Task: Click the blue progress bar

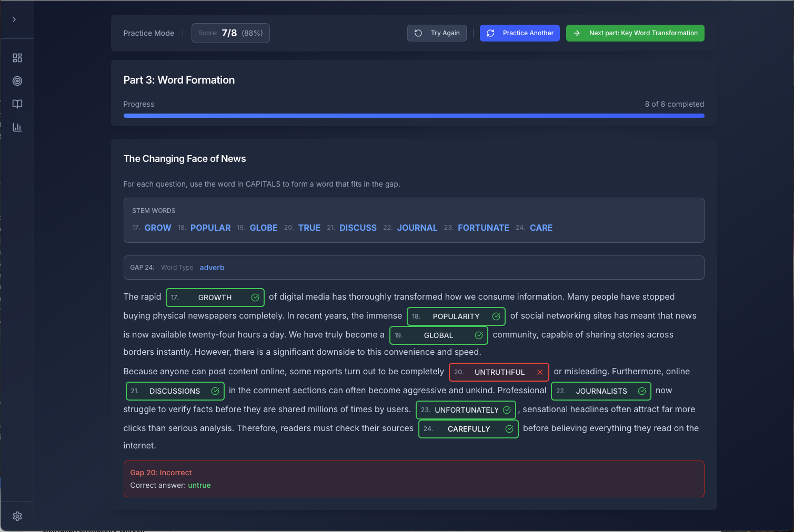Action: (414, 116)
